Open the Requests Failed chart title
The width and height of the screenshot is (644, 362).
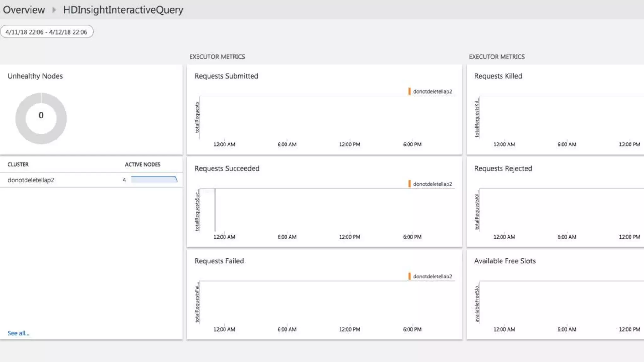point(219,261)
